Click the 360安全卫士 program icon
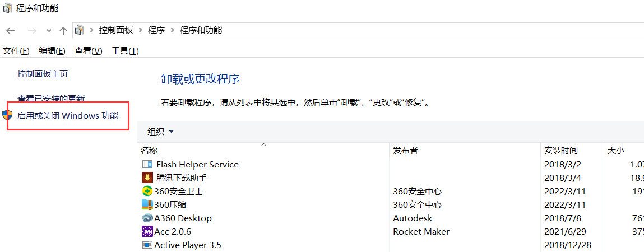 click(147, 191)
